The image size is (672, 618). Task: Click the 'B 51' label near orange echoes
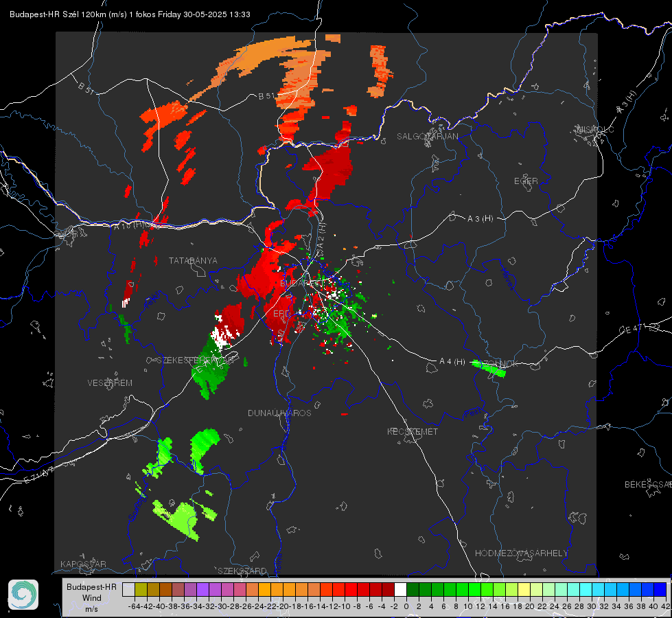[266, 96]
